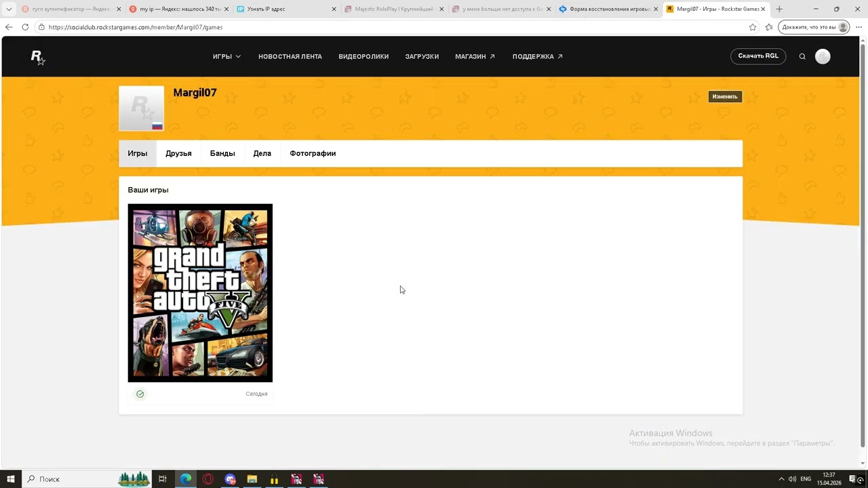Screen dimensions: 868x488
Task: Close the Margil07 Rockstar Games tab
Action: point(764,9)
